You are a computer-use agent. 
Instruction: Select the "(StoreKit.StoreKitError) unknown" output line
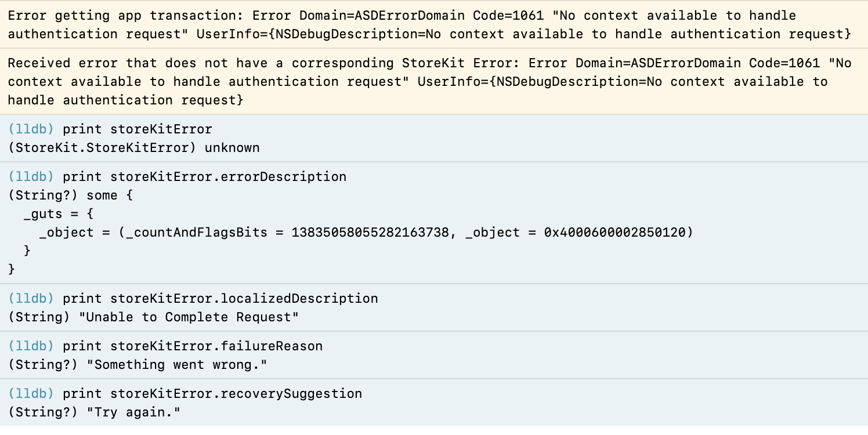tap(134, 147)
